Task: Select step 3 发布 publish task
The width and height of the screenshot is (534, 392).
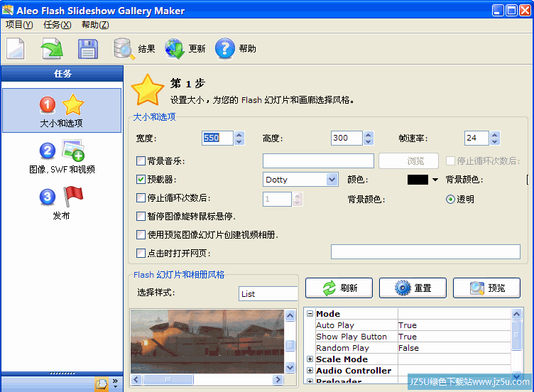Action: [x=62, y=203]
